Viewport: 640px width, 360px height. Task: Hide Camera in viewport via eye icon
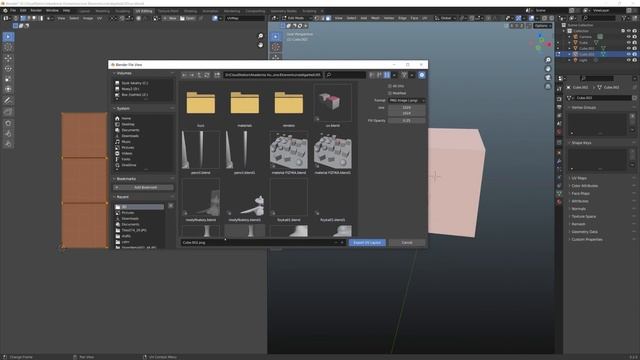pyautogui.click(x=629, y=37)
